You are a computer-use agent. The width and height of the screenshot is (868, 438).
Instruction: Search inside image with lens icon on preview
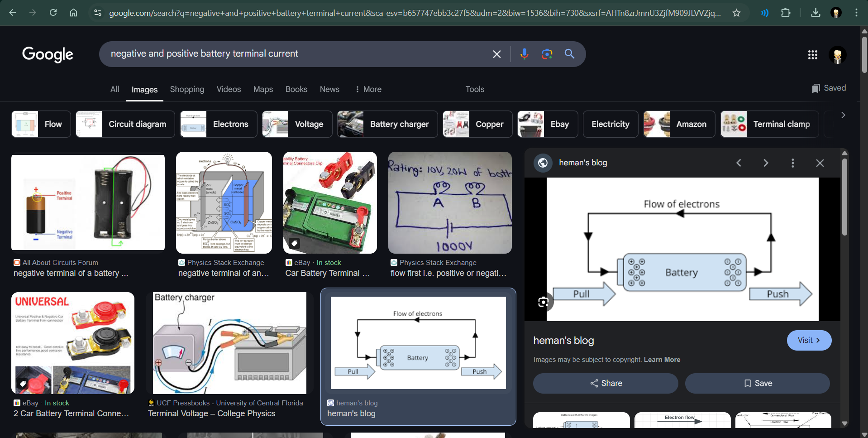tap(543, 302)
